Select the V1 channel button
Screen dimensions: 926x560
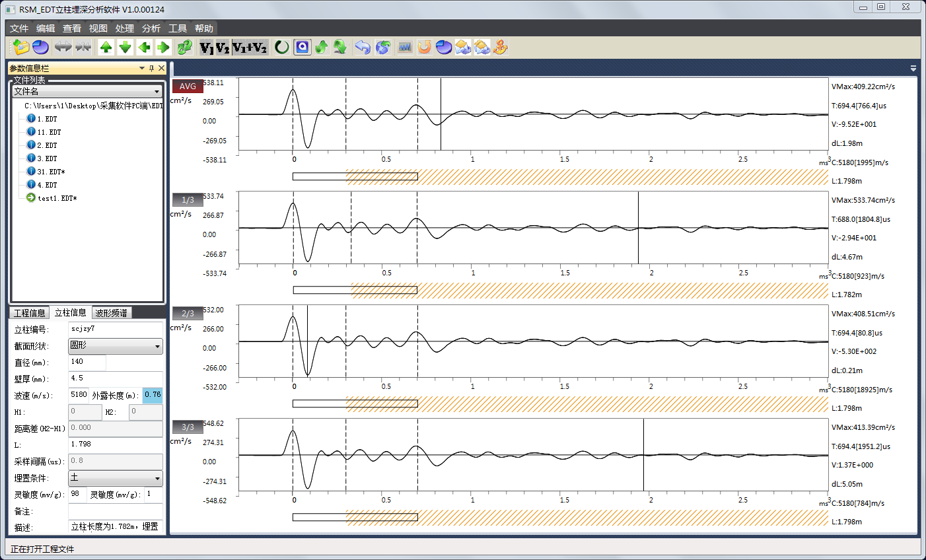207,47
